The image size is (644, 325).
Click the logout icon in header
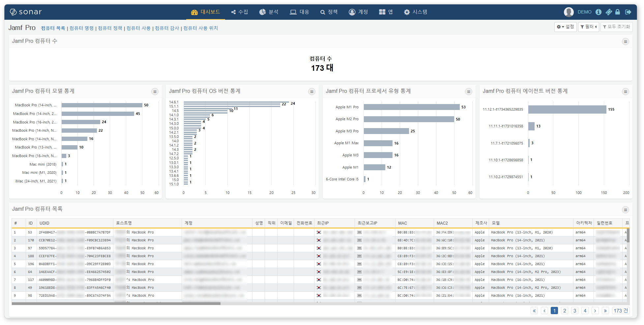628,12
